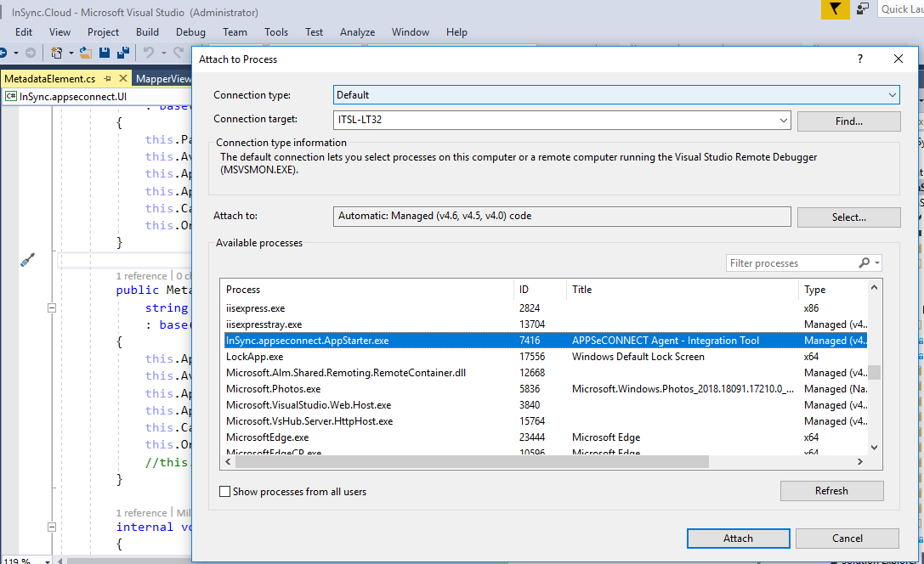Screen dimensions: 924x564
Task: Click the Undo arrow icon
Action: [149, 53]
